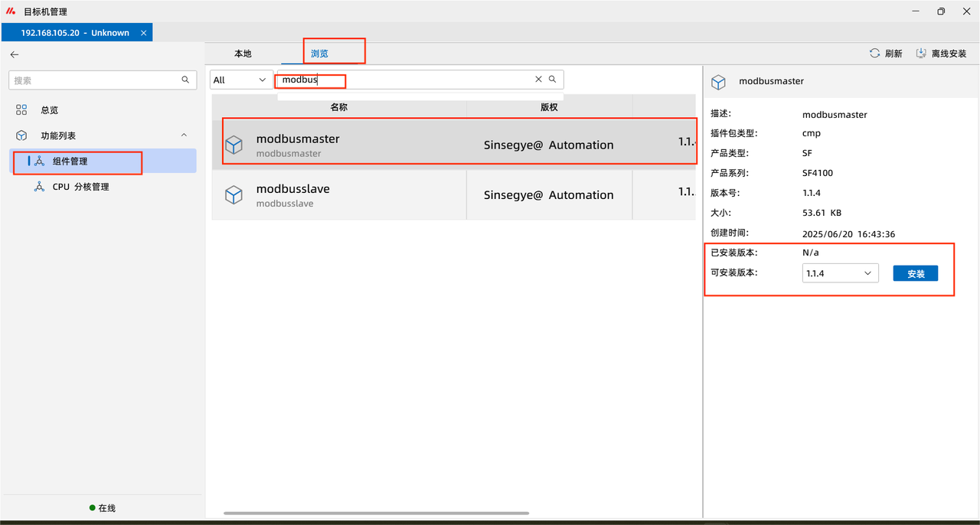The height and width of the screenshot is (525, 980).
Task: Collapse the 功能列表 section chevron
Action: [184, 135]
